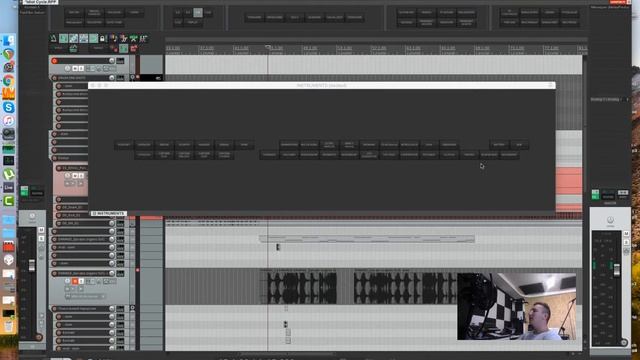The width and height of the screenshot is (640, 360).
Task: Toggle the M mute button on the left master strip
Action: (x=41, y=230)
